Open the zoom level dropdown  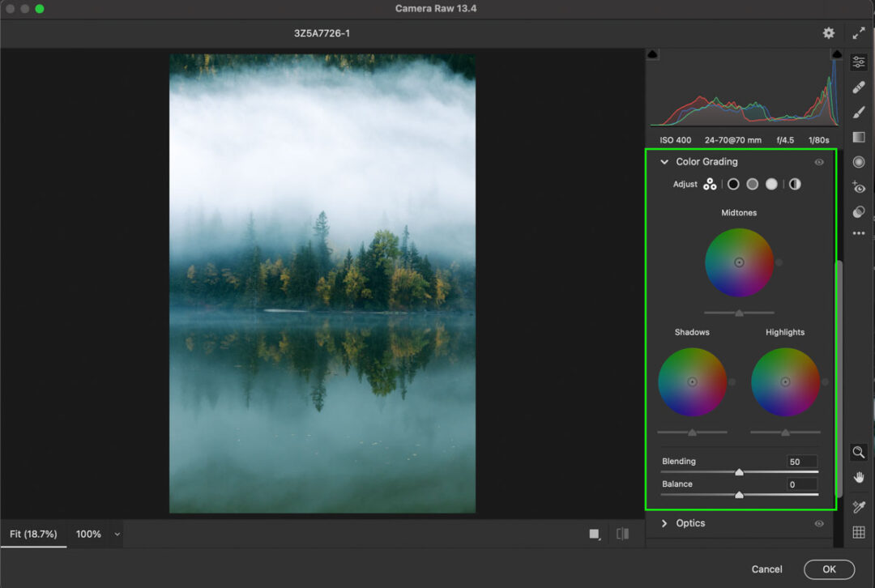click(117, 534)
